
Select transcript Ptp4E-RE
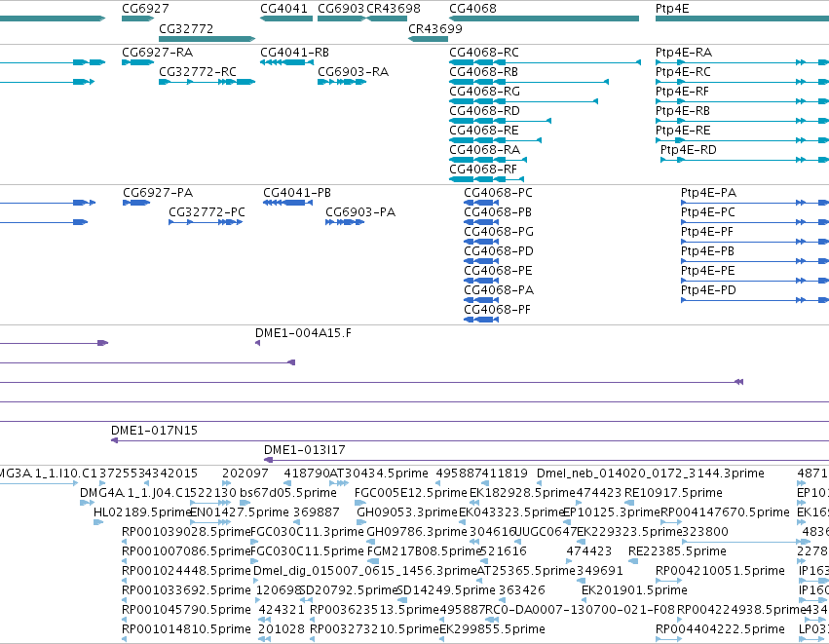point(742,140)
